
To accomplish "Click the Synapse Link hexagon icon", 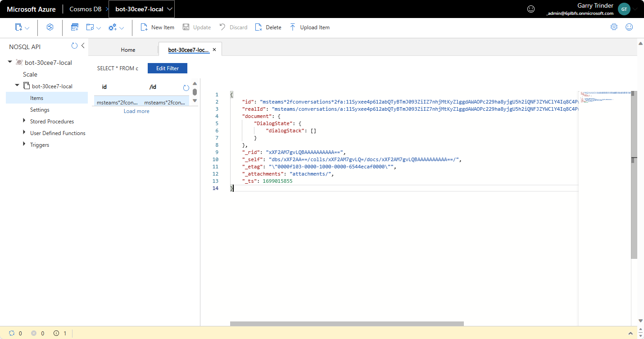I will (50, 27).
